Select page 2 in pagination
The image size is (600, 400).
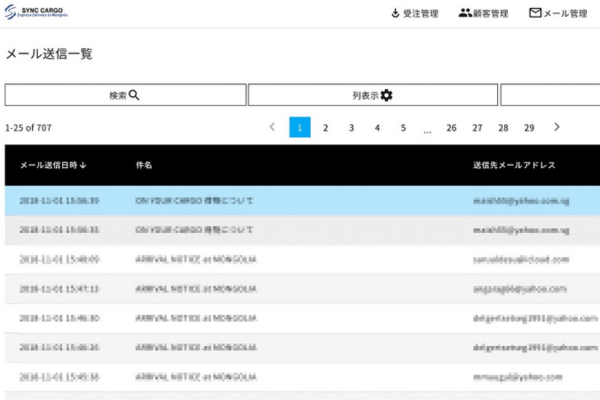pos(325,128)
